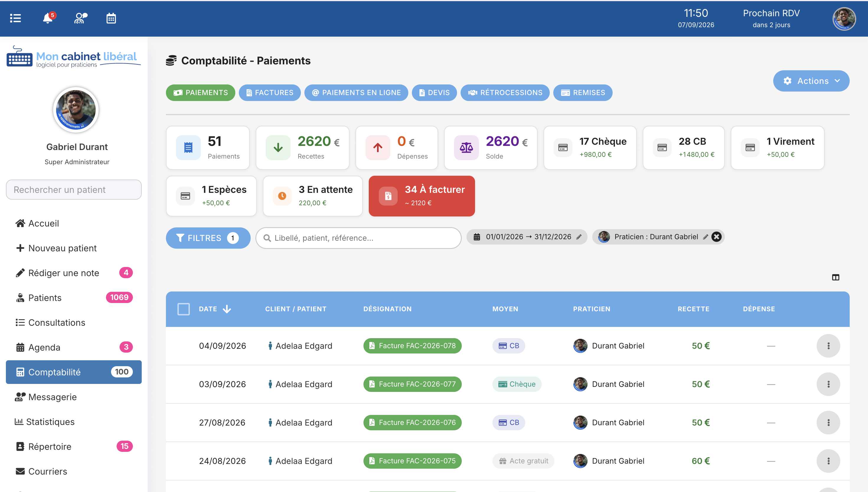Sort by DATE column arrow

pyautogui.click(x=227, y=309)
